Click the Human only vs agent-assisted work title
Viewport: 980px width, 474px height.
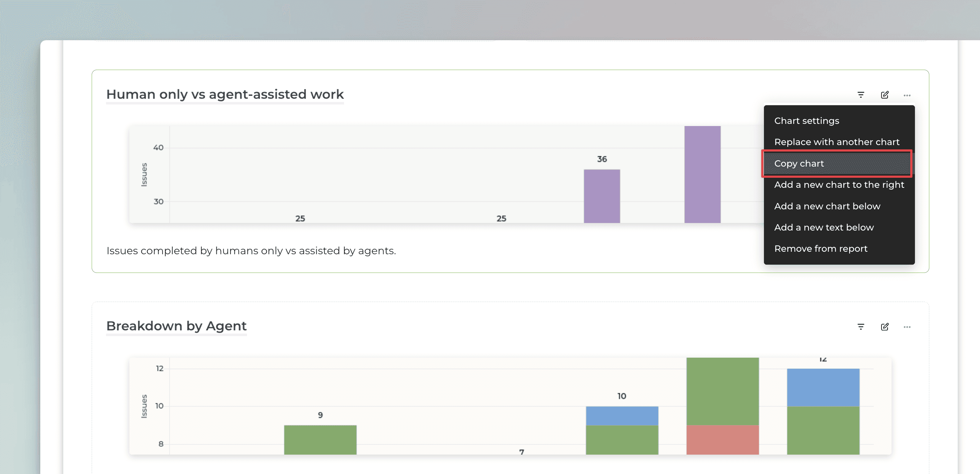[225, 94]
